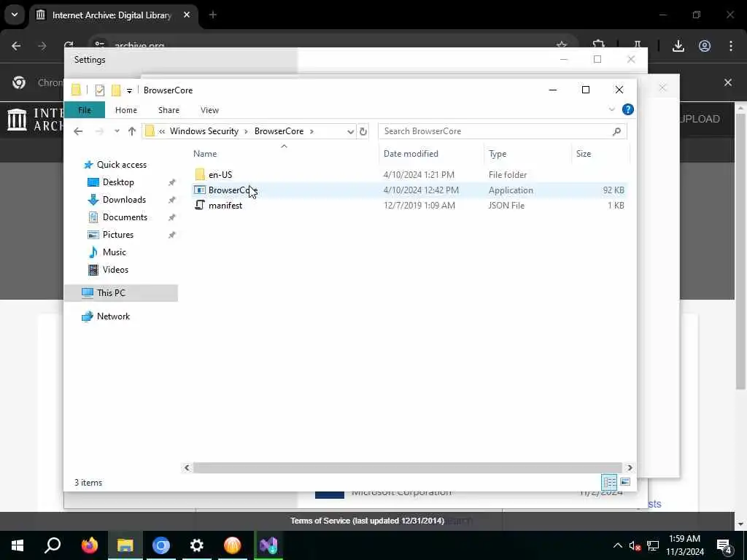Image resolution: width=747 pixels, height=560 pixels.
Task: Open the Home ribbon tab
Action: click(x=125, y=110)
